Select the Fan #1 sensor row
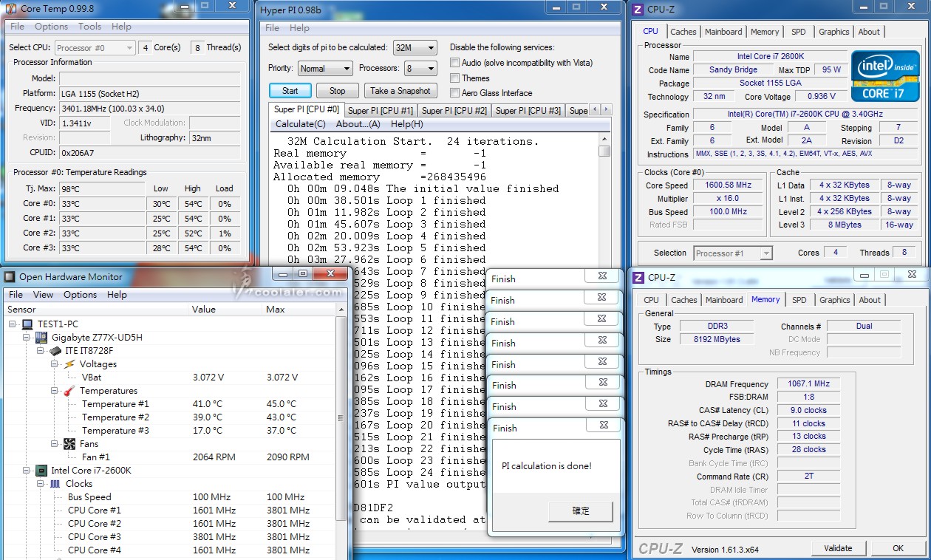Viewport: 931px width, 560px height. tap(170, 457)
